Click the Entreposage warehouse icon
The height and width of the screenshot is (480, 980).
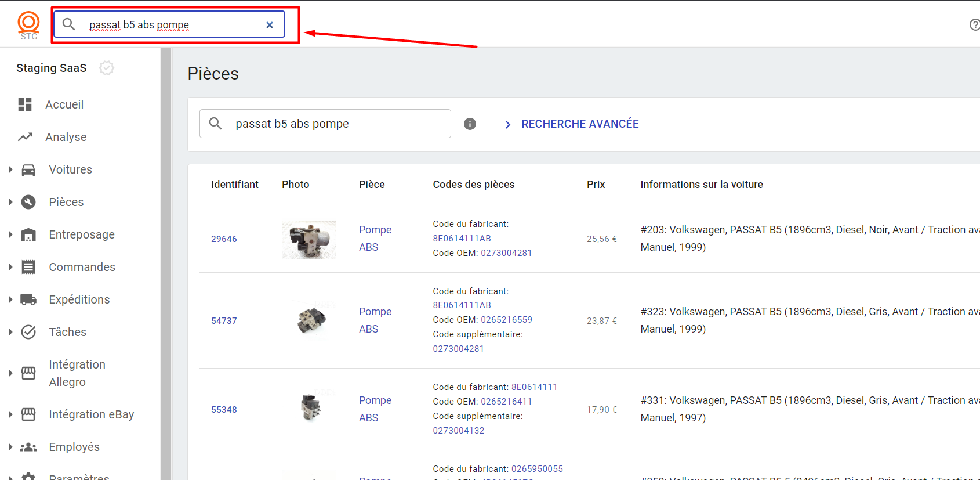tap(28, 234)
